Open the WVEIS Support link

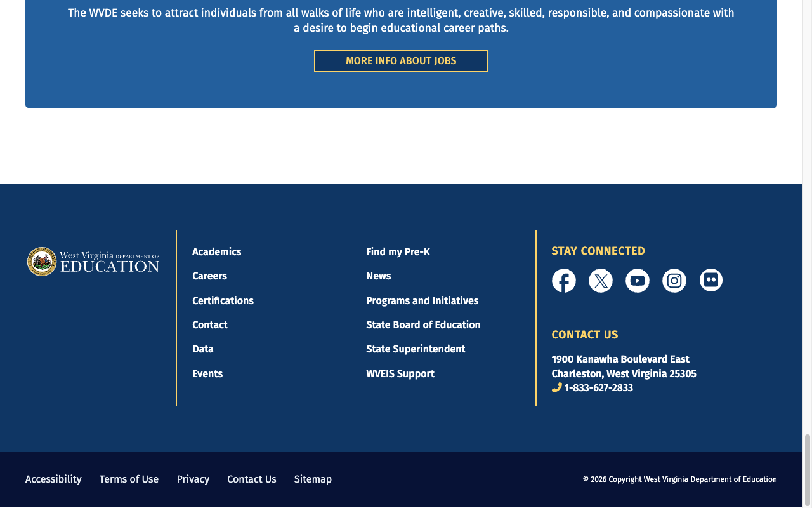point(400,374)
